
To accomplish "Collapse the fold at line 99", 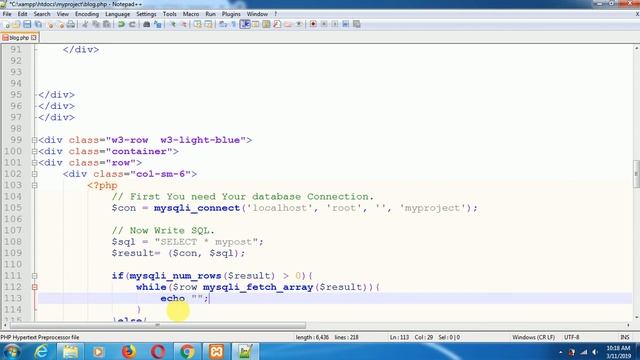I will pos(35,140).
